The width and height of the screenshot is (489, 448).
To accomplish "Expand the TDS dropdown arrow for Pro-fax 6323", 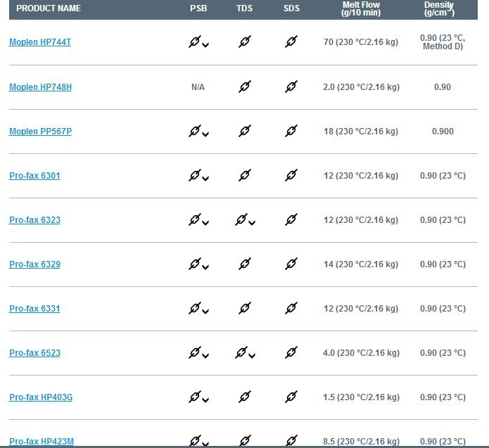I will [252, 223].
